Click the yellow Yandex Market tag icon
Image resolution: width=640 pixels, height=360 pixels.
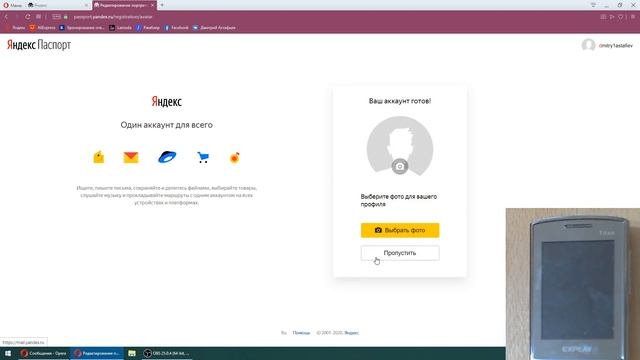99,157
